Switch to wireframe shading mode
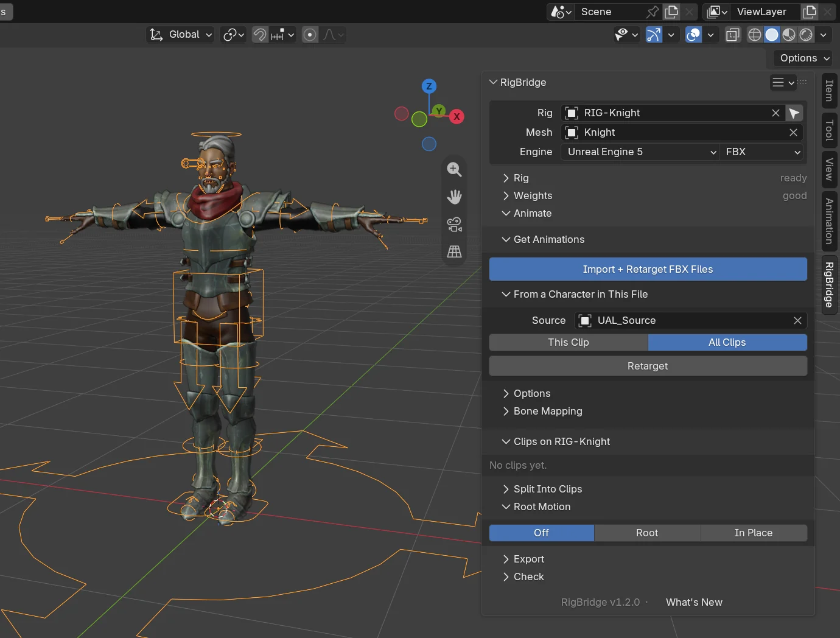Image resolution: width=840 pixels, height=638 pixels. pos(755,35)
